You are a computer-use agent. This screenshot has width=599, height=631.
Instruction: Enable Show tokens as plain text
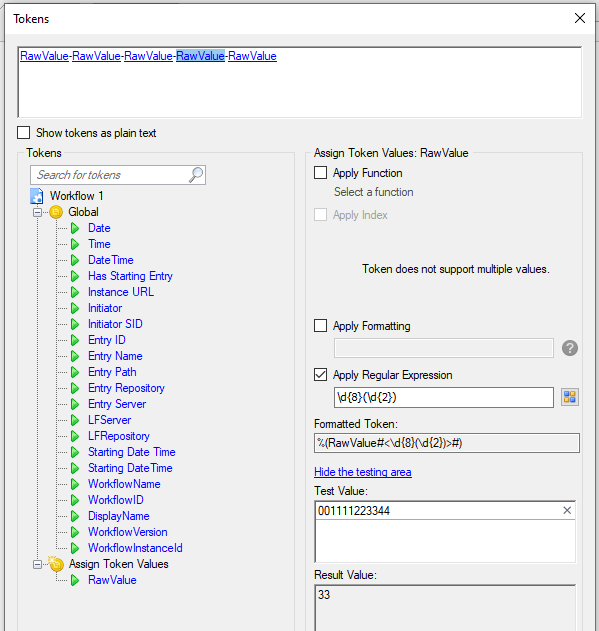tap(24, 132)
